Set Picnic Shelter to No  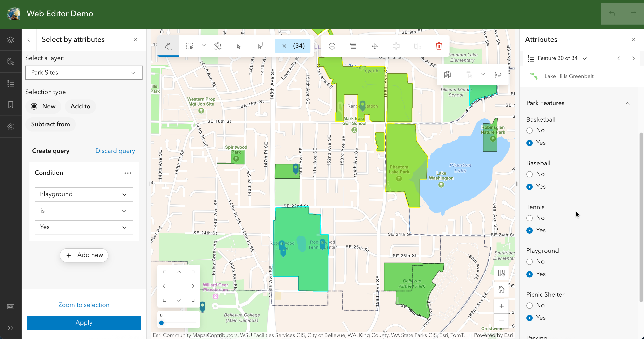tap(529, 306)
